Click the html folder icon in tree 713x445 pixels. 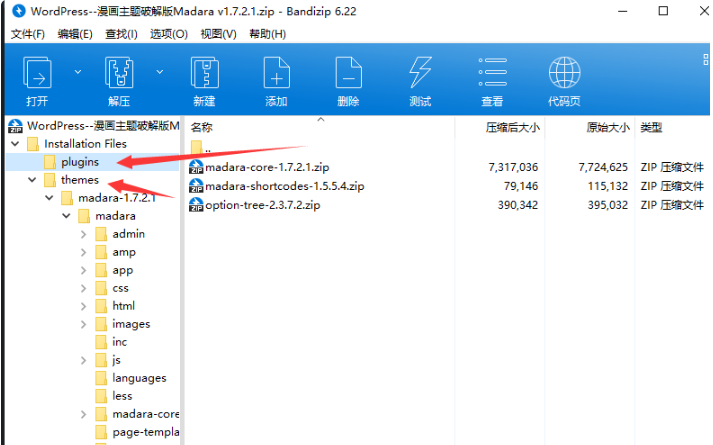[101, 306]
